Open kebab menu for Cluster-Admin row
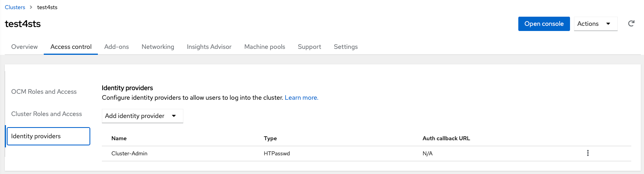Screen dimensions: 644x174 588,153
